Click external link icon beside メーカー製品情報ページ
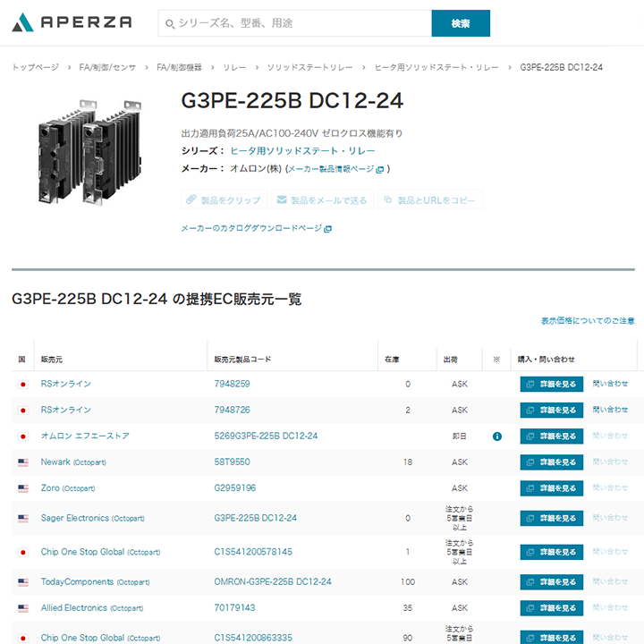644x644 pixels. pyautogui.click(x=380, y=169)
